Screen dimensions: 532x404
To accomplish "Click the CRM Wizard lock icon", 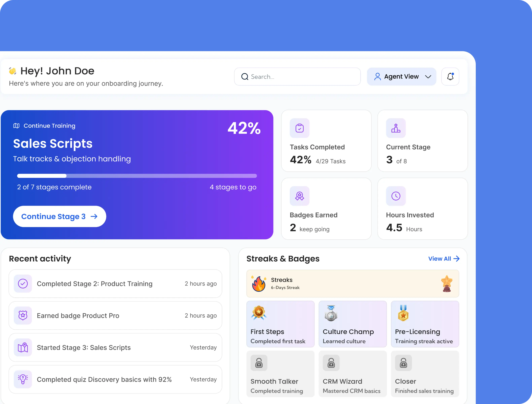I will click(331, 363).
